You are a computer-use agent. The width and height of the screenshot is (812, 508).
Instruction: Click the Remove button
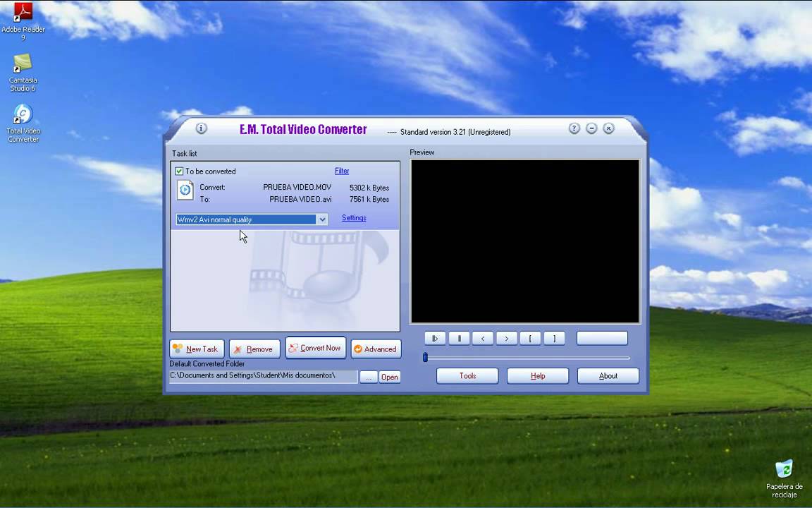254,349
